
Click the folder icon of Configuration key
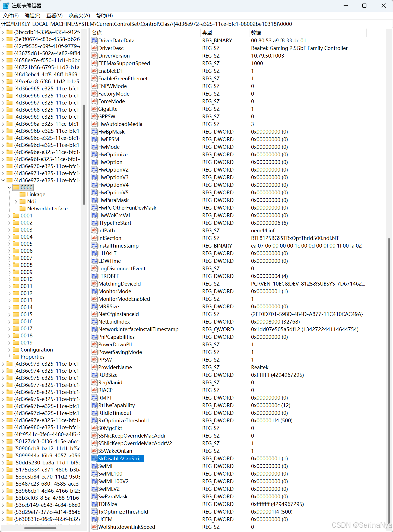point(16,350)
